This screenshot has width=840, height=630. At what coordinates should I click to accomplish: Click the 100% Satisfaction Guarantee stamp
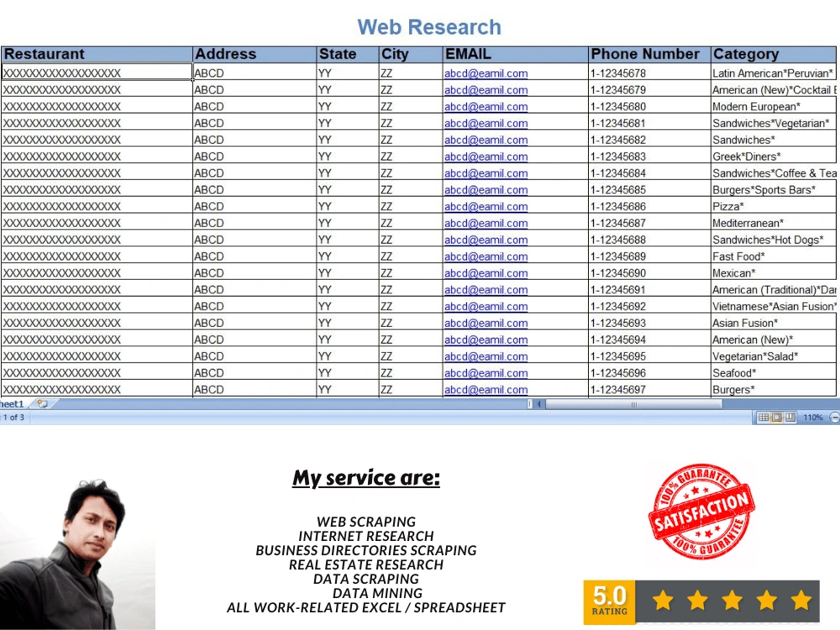[701, 512]
